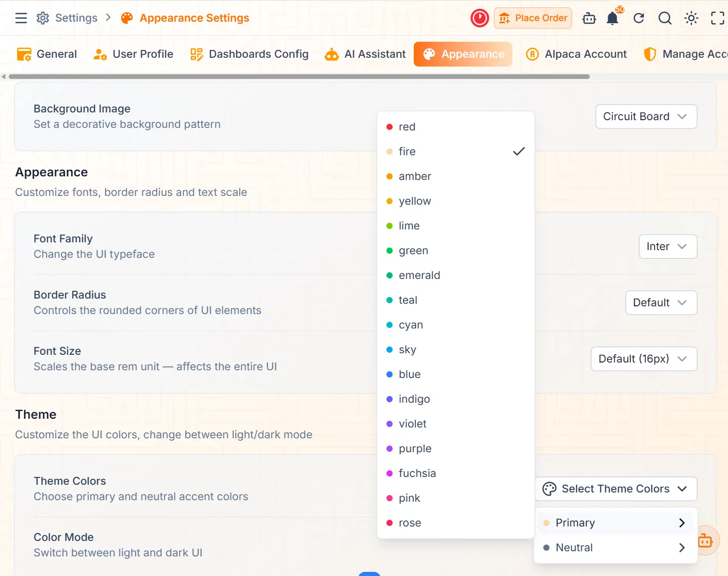728x576 pixels.
Task: Open the robot assistant icon in header
Action: click(589, 19)
